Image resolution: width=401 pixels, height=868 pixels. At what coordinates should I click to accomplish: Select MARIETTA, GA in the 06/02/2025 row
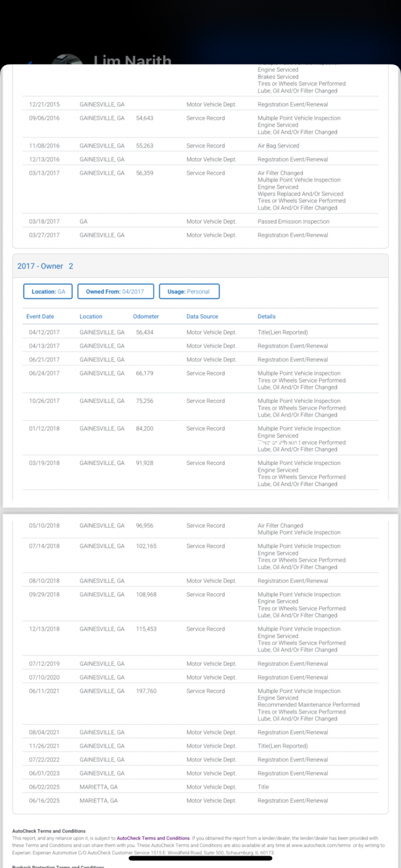click(99, 787)
